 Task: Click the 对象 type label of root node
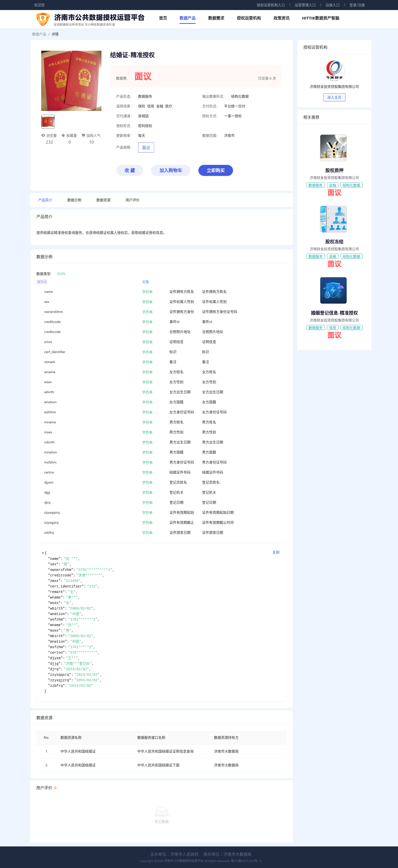click(145, 282)
